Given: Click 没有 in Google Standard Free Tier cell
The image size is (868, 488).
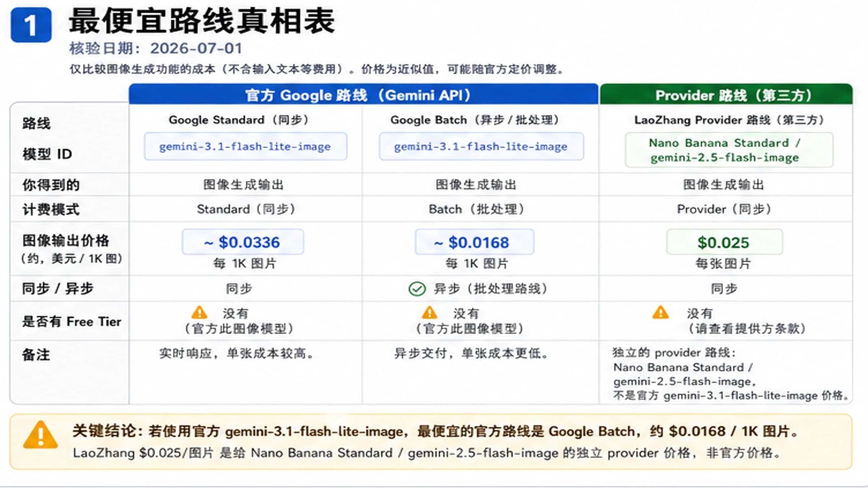Looking at the screenshot, I should (x=235, y=313).
